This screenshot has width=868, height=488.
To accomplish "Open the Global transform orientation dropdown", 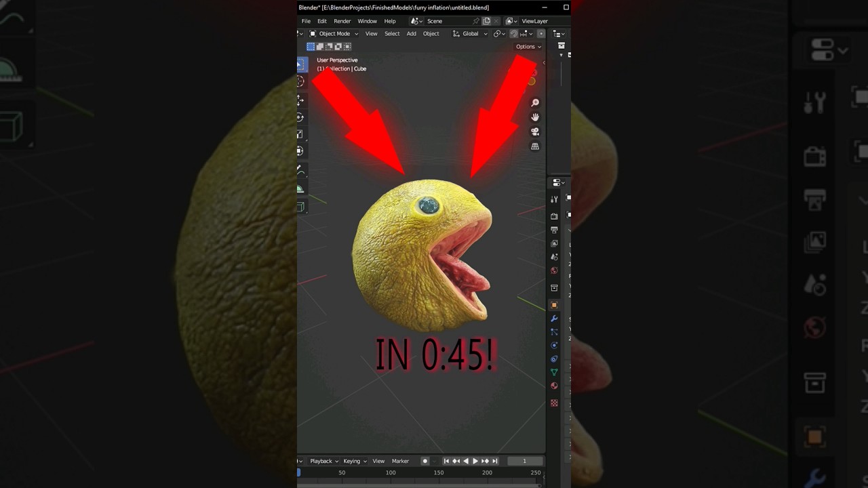I will [x=471, y=34].
